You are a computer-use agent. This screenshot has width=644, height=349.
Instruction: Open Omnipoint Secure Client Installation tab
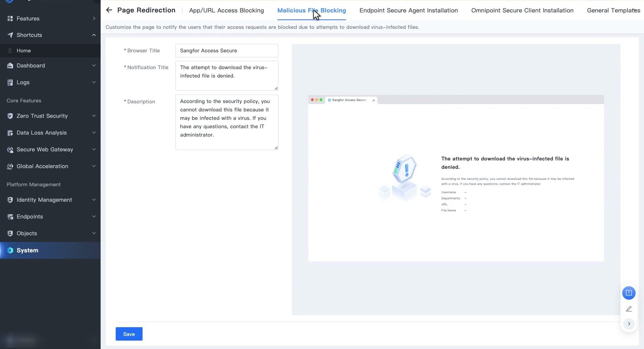522,10
